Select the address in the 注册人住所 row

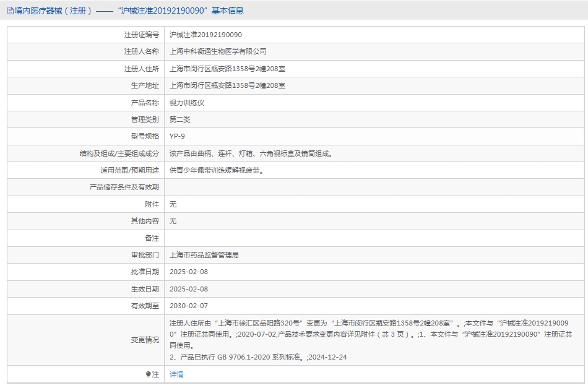pyautogui.click(x=227, y=69)
